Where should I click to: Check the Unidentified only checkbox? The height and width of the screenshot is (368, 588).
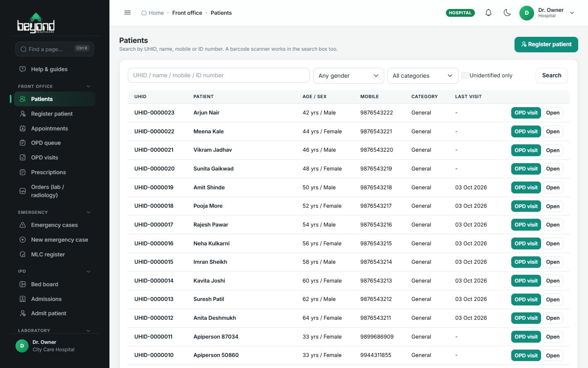click(465, 75)
